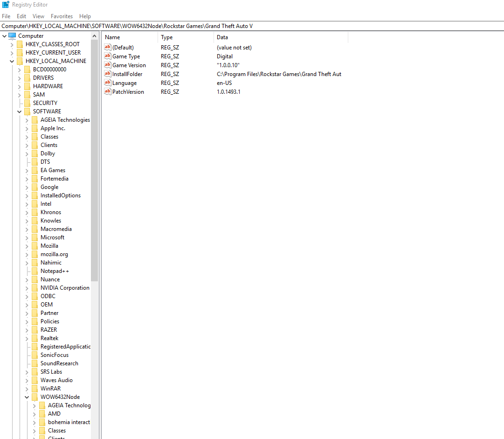Select the Language string value icon
Image resolution: width=504 pixels, height=439 pixels.
click(108, 83)
